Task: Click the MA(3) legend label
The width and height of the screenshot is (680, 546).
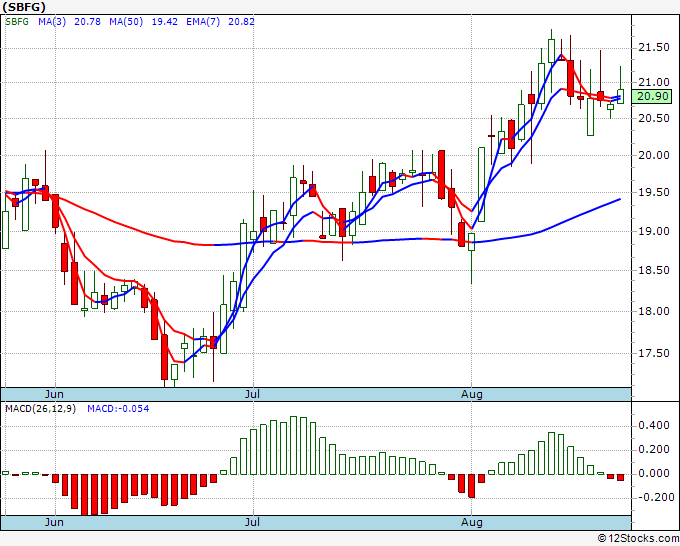Action: pos(52,22)
